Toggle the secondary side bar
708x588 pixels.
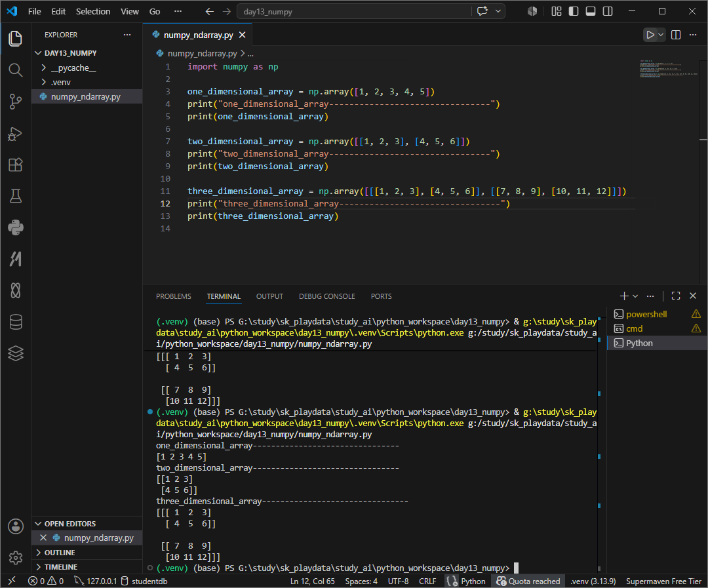click(608, 11)
